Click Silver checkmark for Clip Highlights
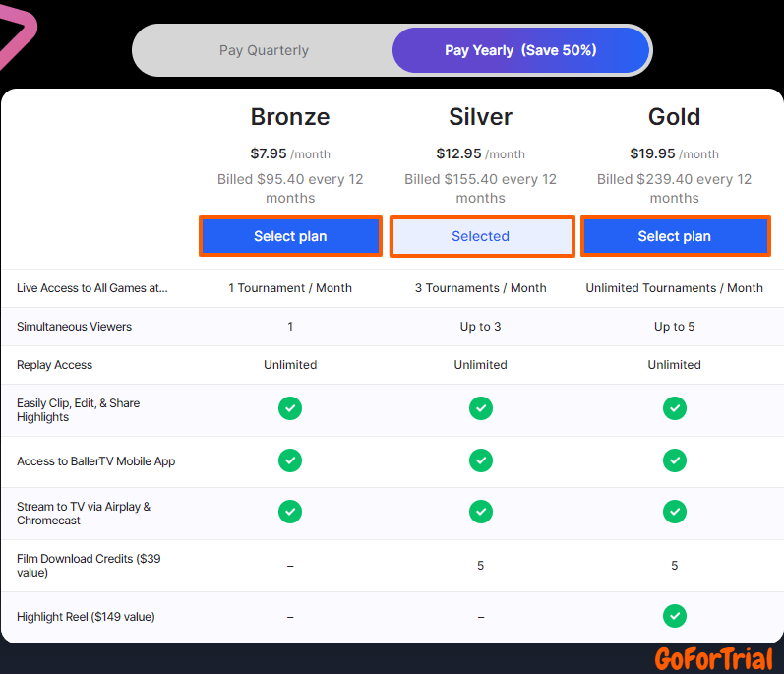The width and height of the screenshot is (784, 674). point(481,408)
